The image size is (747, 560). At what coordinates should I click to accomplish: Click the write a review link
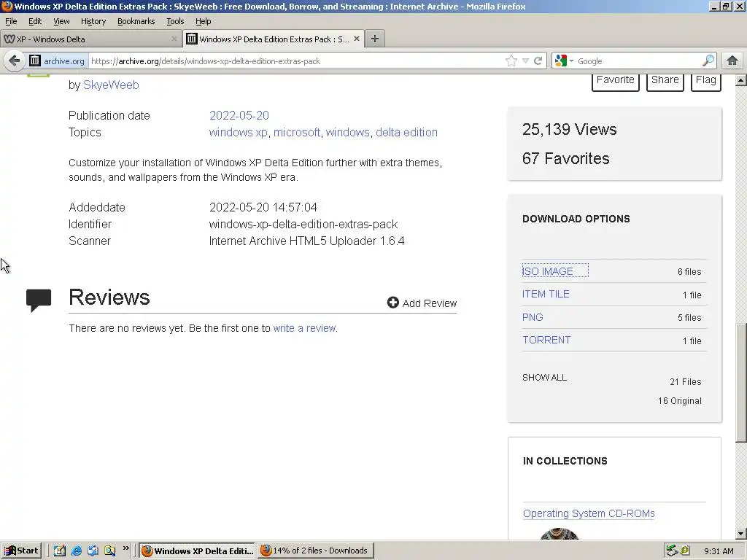click(304, 328)
